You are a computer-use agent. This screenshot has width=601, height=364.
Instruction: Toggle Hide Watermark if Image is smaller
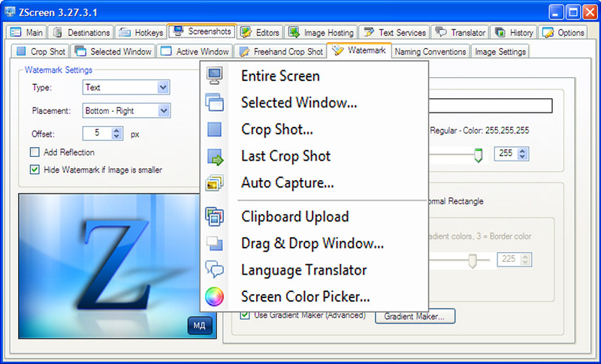click(35, 170)
